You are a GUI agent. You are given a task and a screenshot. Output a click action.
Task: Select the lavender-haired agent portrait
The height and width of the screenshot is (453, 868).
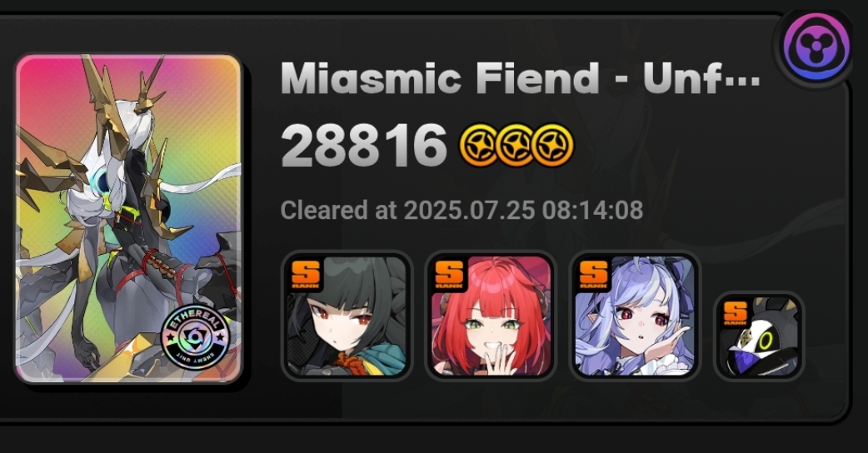click(635, 316)
